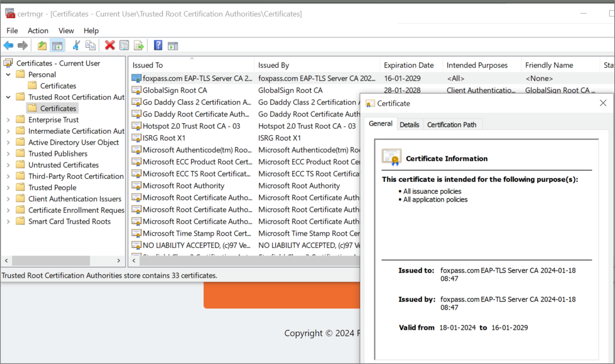The image size is (615, 364).
Task: Click Hotspot 2.0 Trust Root certificate icon
Action: [136, 126]
